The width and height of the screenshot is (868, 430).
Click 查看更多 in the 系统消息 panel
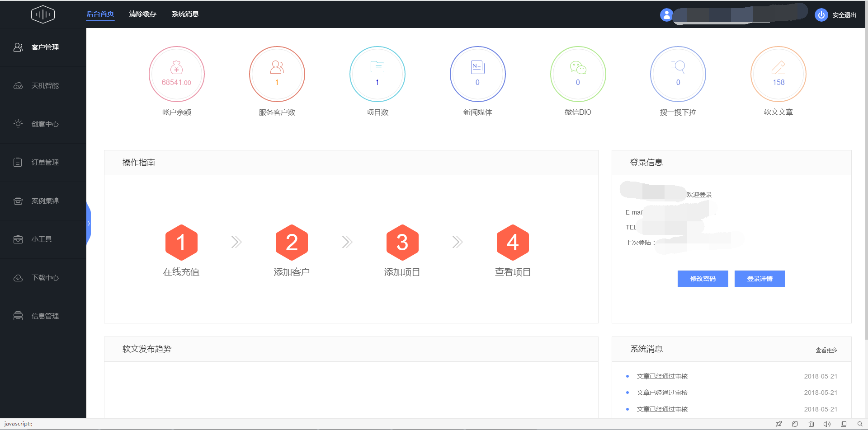[x=826, y=350]
